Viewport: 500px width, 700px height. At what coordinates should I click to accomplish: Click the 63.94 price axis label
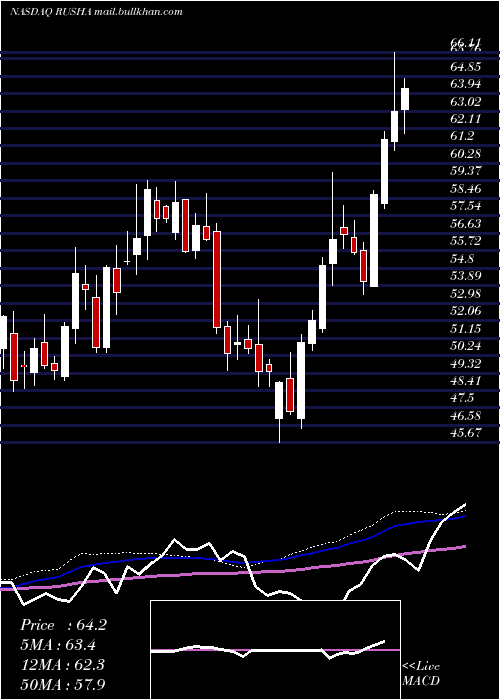466,84
